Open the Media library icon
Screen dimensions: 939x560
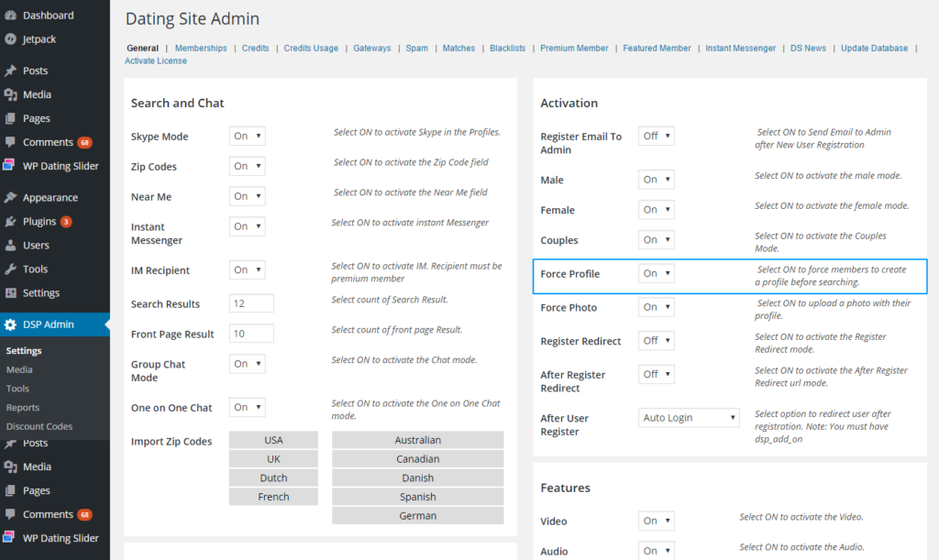(x=37, y=95)
